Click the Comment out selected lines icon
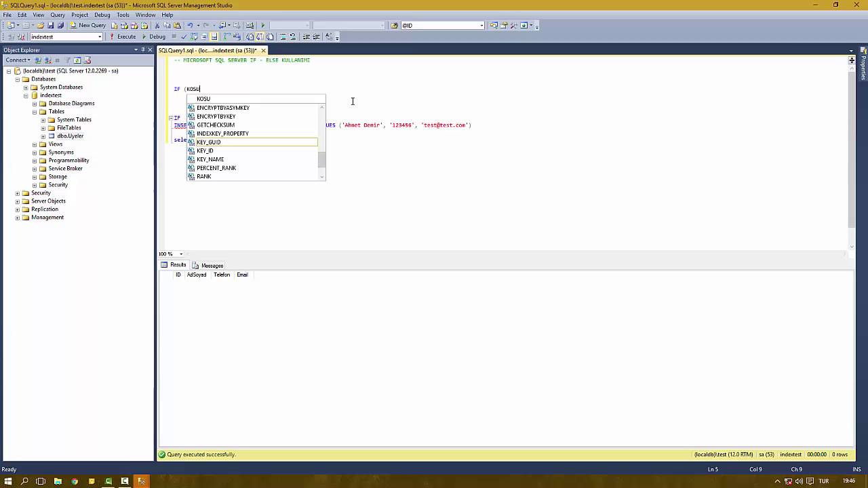 283,37
